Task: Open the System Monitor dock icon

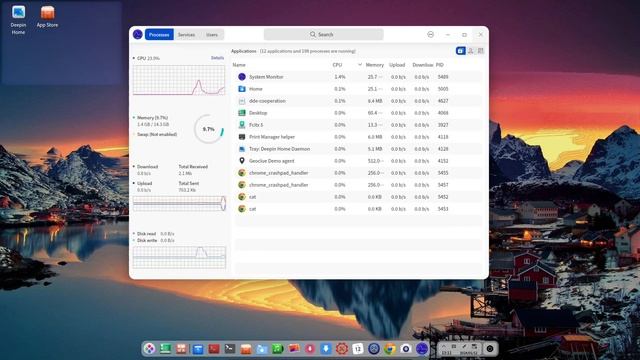Action: point(422,349)
